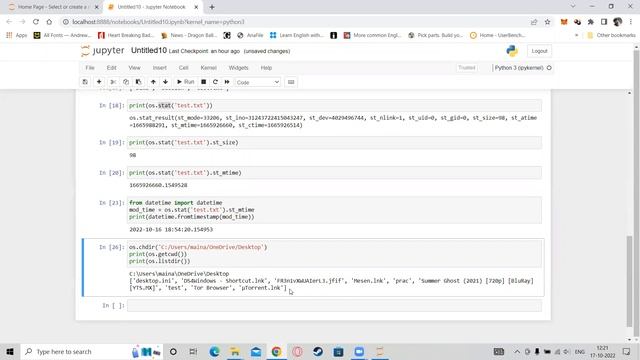Move selected cell down with the arrow icon
640x360 pixels.
(165, 82)
